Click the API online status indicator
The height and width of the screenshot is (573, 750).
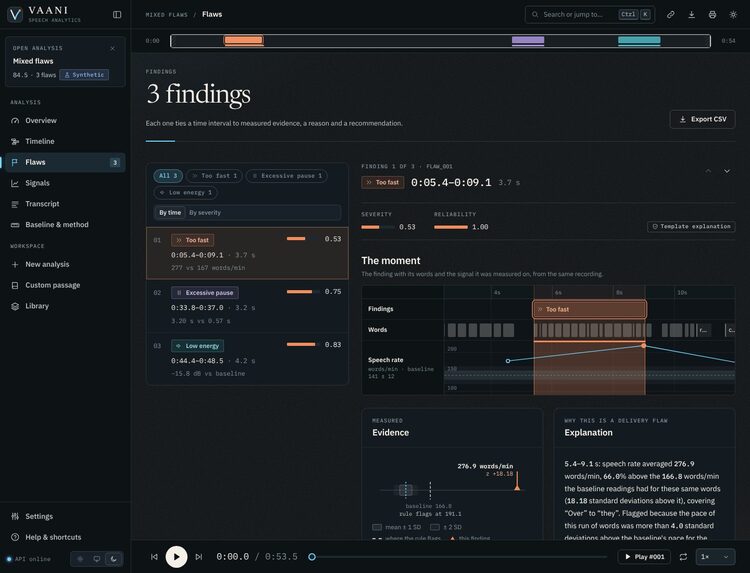coord(29,559)
